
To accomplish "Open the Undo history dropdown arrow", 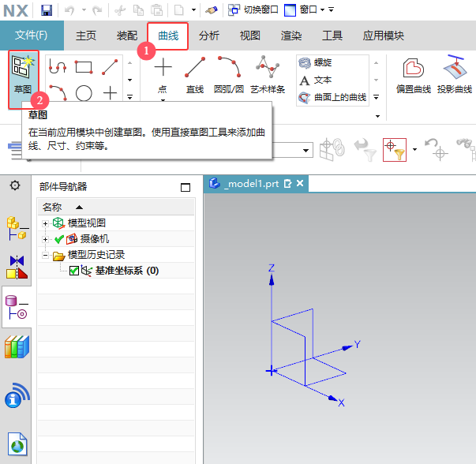I will (84, 10).
